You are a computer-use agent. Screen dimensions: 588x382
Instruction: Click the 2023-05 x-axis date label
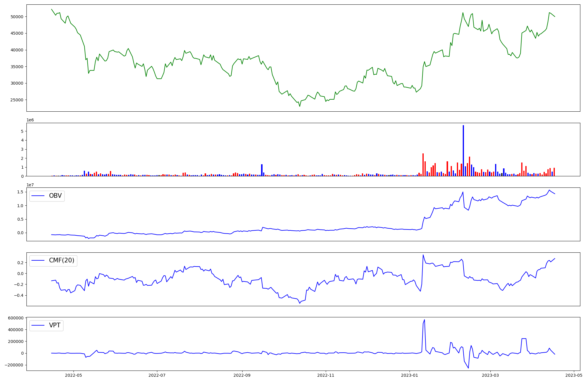click(574, 375)
